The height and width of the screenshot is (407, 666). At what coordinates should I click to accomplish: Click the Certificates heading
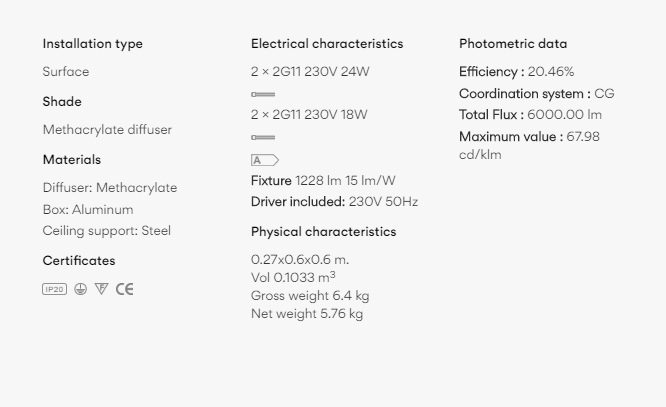(x=79, y=261)
